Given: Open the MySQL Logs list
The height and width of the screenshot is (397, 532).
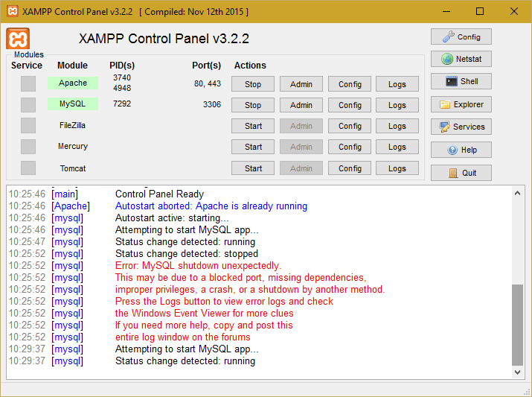Looking at the screenshot, I should coord(397,105).
